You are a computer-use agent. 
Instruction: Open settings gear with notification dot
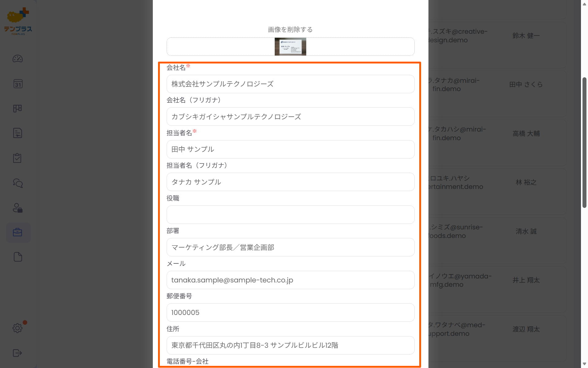17,328
